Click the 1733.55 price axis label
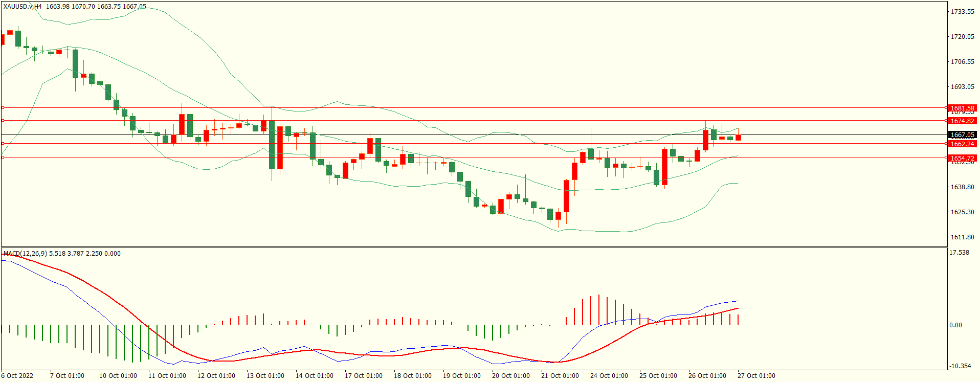This screenshot has height=382, width=980. point(962,12)
